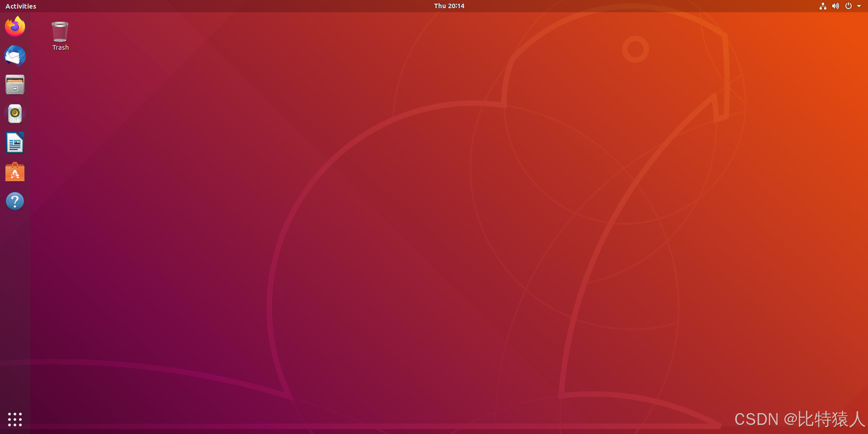This screenshot has width=868, height=434.
Task: Click the volume indicator icon
Action: click(x=835, y=6)
